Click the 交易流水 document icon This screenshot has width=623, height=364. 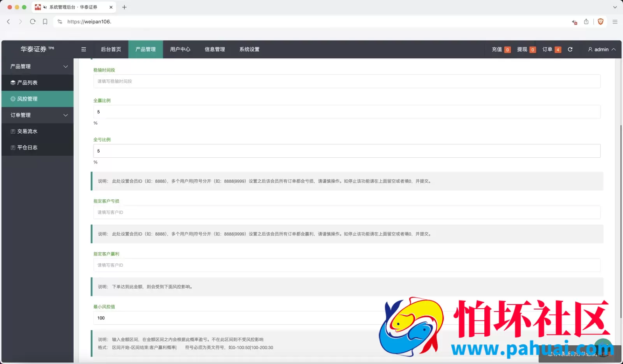click(x=13, y=132)
